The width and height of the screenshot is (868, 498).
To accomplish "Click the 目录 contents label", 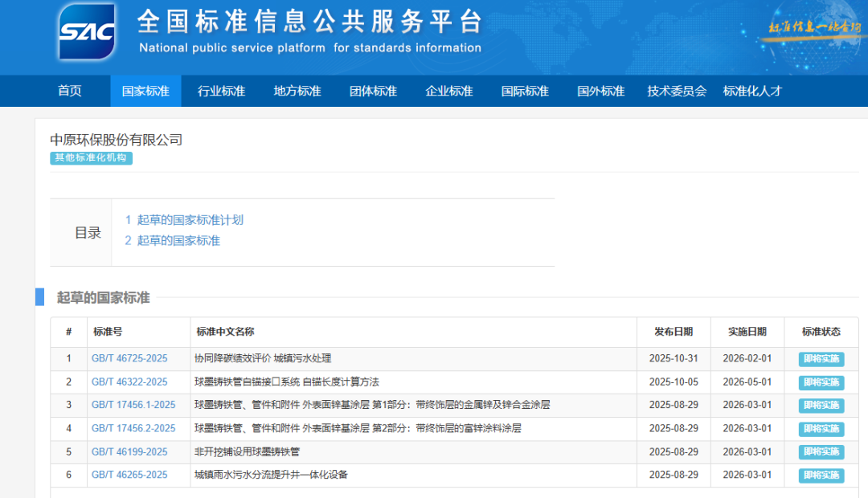I will [x=88, y=233].
